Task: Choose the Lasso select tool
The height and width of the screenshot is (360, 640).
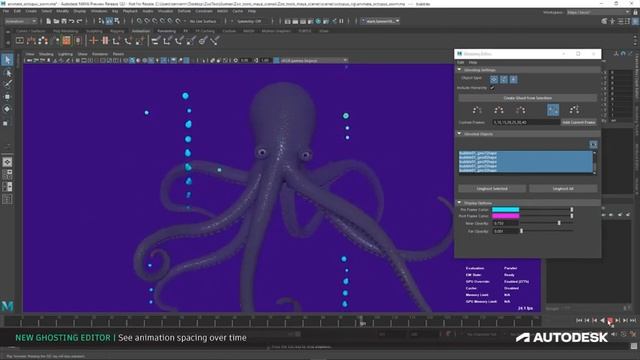Action: click(7, 73)
